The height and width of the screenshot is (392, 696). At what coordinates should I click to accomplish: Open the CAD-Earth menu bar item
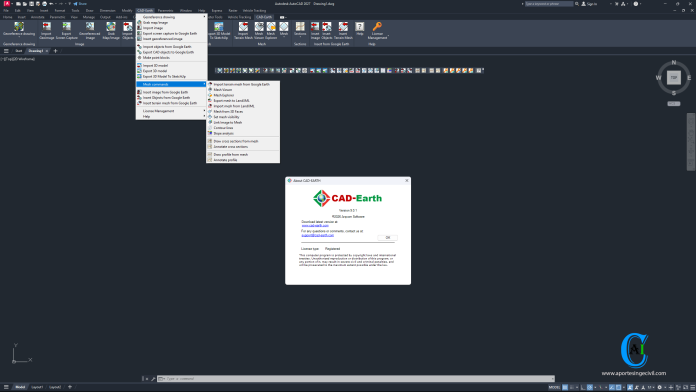pyautogui.click(x=145, y=10)
